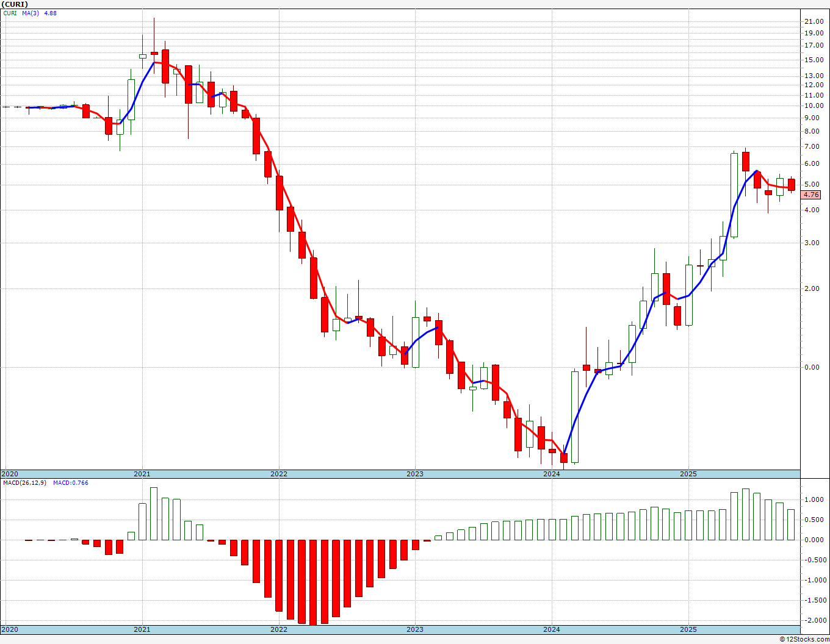Click 2022 on the price chart time axis
Viewport: 830px width, 644px height.
click(x=279, y=474)
